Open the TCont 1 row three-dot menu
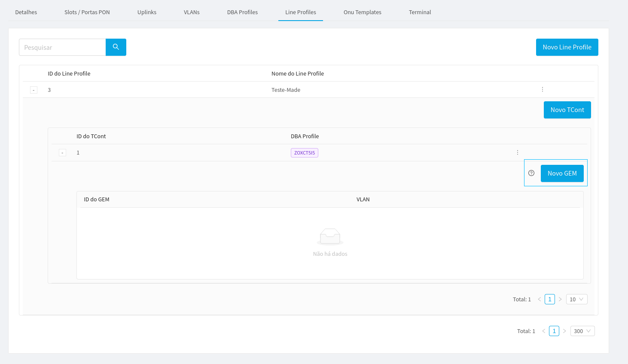 [518, 152]
